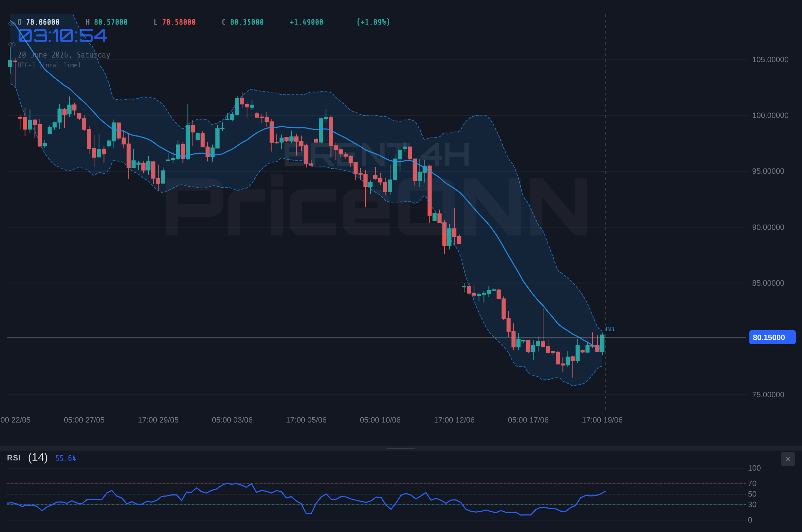This screenshot has width=802, height=532.
Task: Click the 80.15000 current price label
Action: tap(772, 337)
